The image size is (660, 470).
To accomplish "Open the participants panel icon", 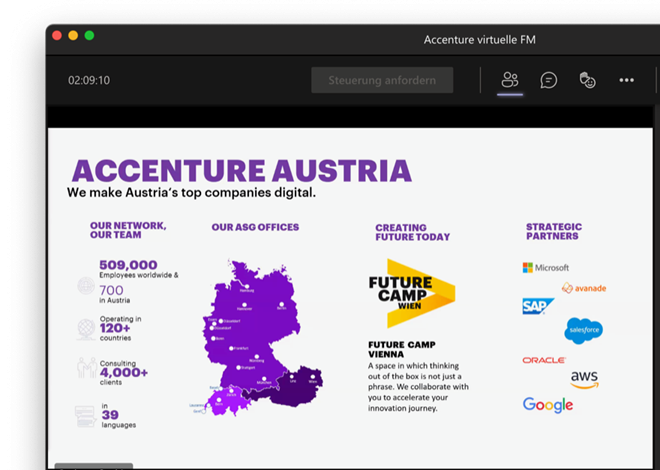I will pos(510,80).
